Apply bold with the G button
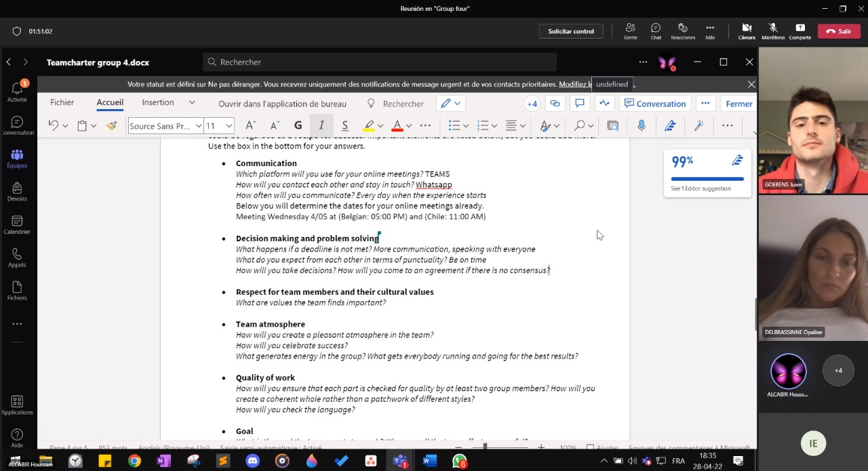This screenshot has width=868, height=471. (298, 125)
